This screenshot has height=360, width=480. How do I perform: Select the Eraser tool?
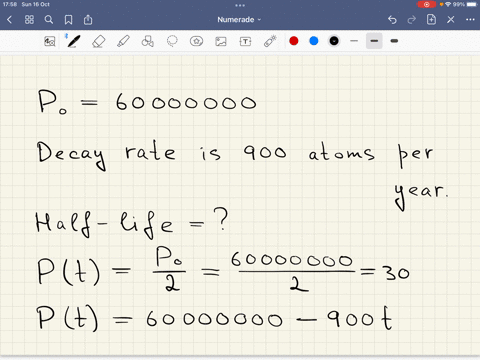click(x=98, y=41)
